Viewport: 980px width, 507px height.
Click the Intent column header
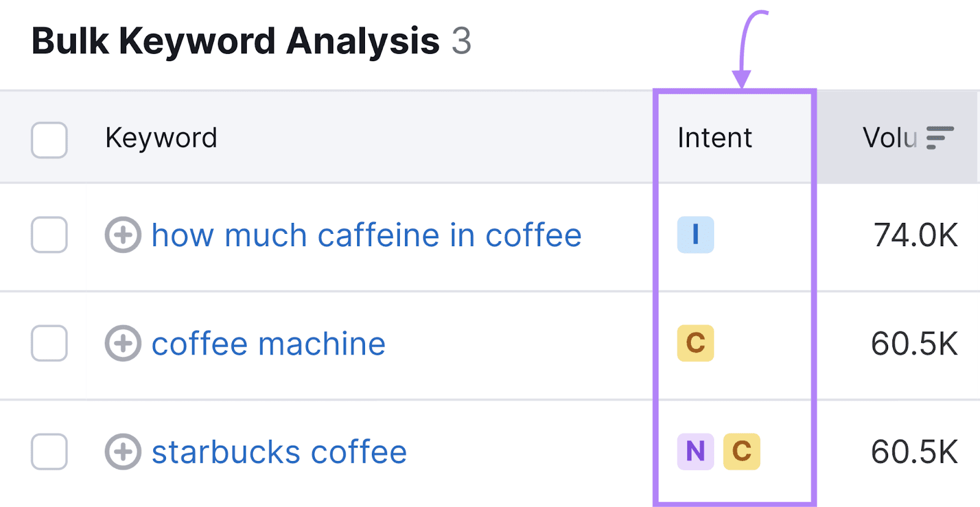click(x=714, y=138)
